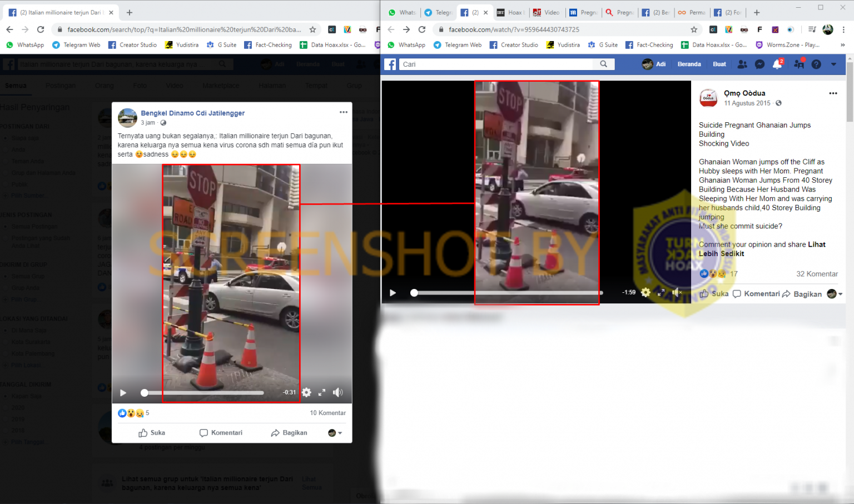Screen dimensions: 854x504
Task: Click Buat in Facebook top bar
Action: pos(719,64)
